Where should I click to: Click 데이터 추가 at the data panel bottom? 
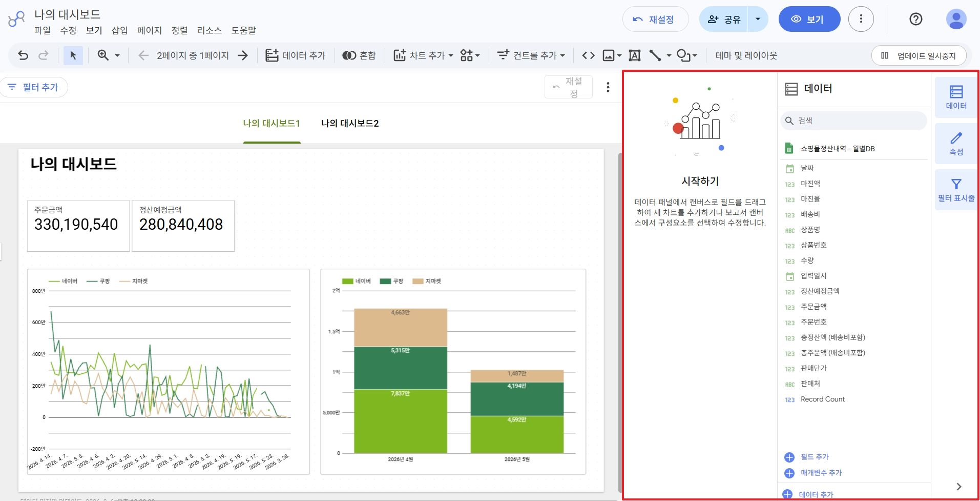click(808, 494)
